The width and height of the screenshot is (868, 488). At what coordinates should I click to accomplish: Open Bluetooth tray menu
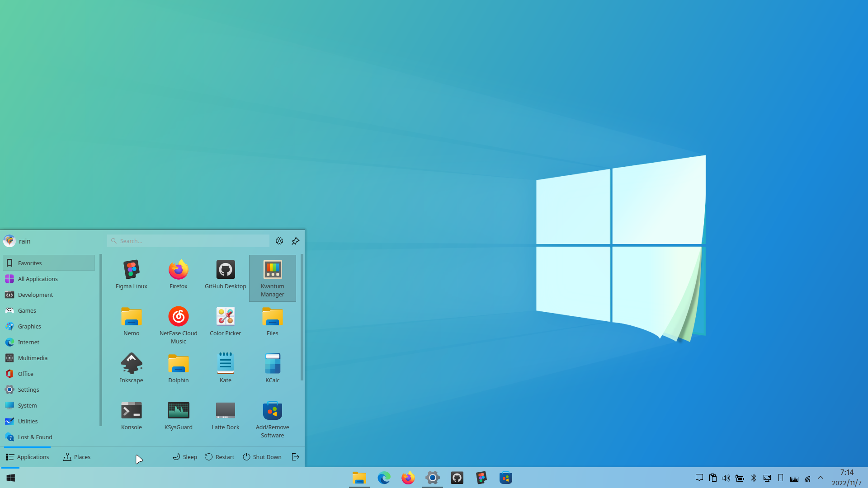[x=753, y=478]
